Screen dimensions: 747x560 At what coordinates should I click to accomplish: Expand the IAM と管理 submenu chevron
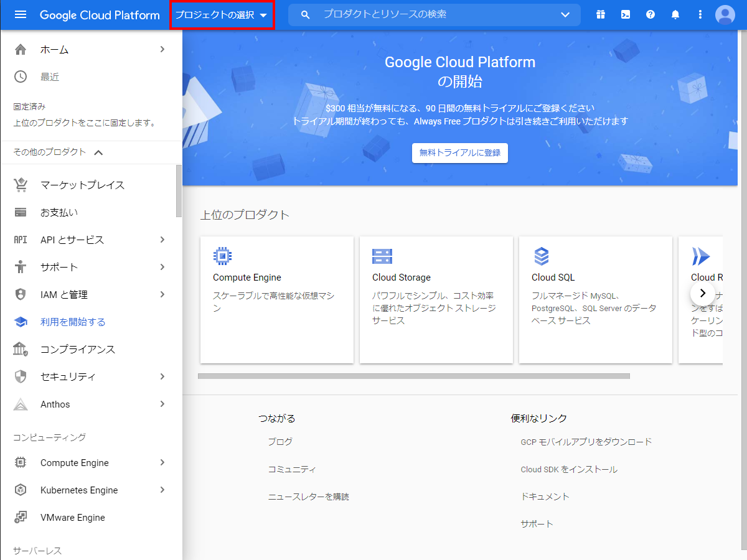click(162, 294)
